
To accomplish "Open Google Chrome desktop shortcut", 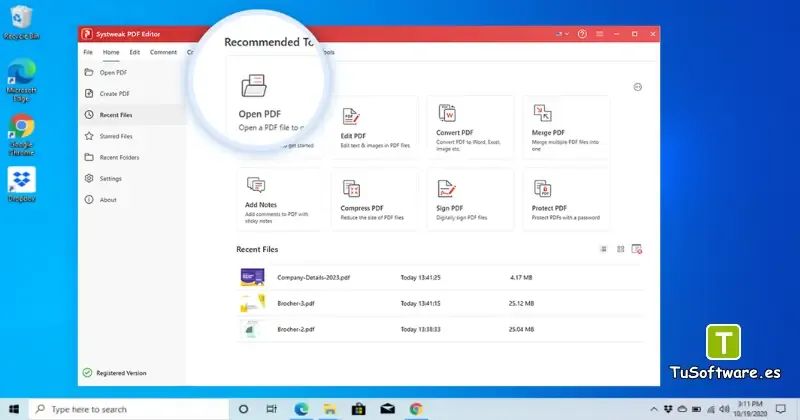I will [x=21, y=135].
